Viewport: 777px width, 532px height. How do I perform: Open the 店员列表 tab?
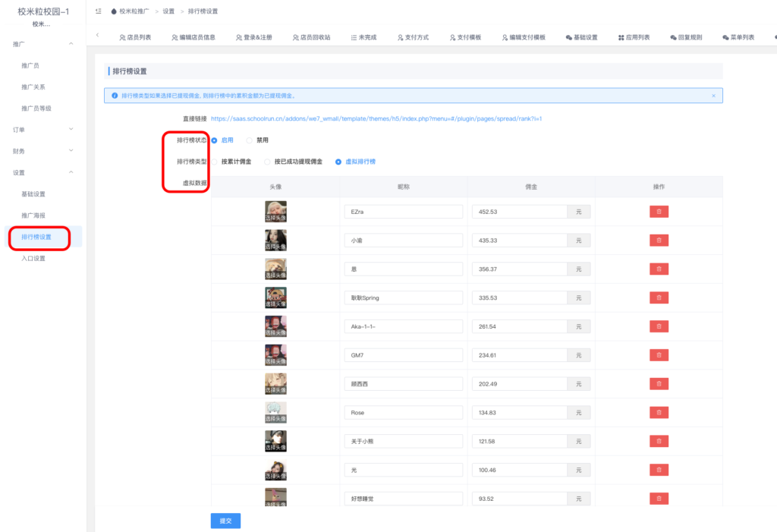click(136, 37)
